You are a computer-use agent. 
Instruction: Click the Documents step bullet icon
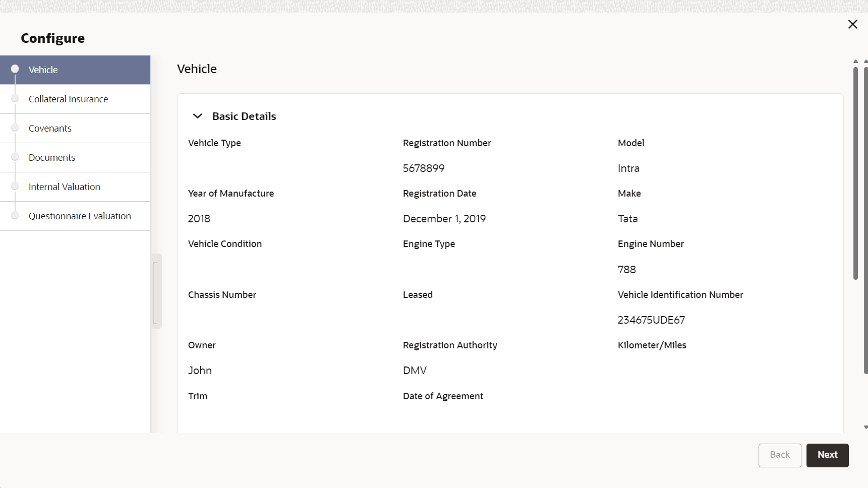coord(15,157)
